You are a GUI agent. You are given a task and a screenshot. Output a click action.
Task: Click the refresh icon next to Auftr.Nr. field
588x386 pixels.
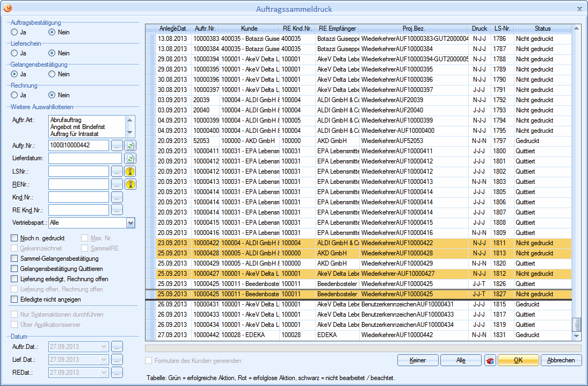pos(130,146)
